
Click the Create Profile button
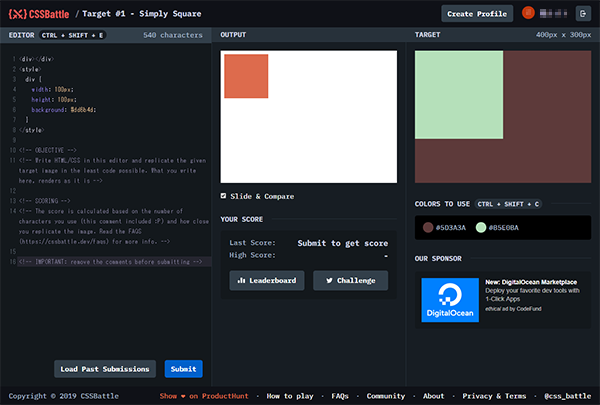coord(477,14)
